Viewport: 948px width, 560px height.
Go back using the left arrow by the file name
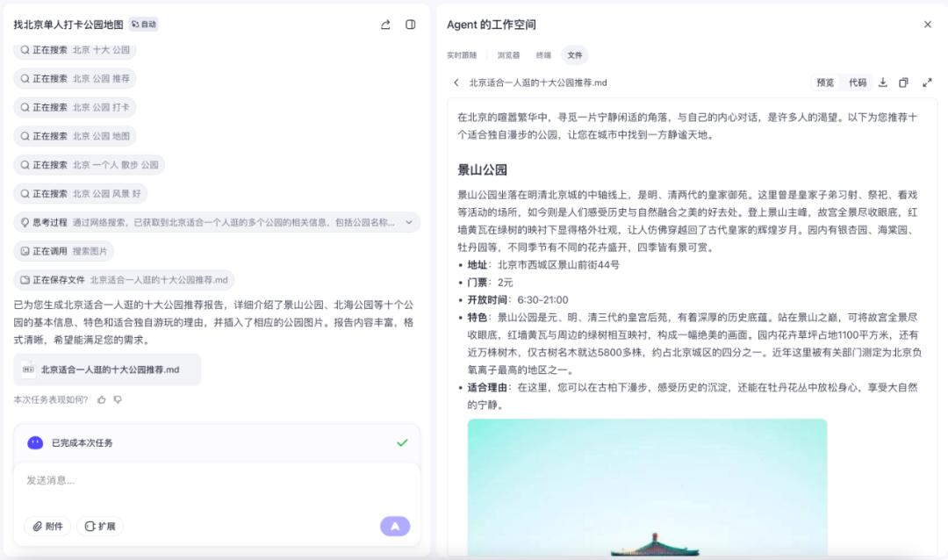pos(456,83)
